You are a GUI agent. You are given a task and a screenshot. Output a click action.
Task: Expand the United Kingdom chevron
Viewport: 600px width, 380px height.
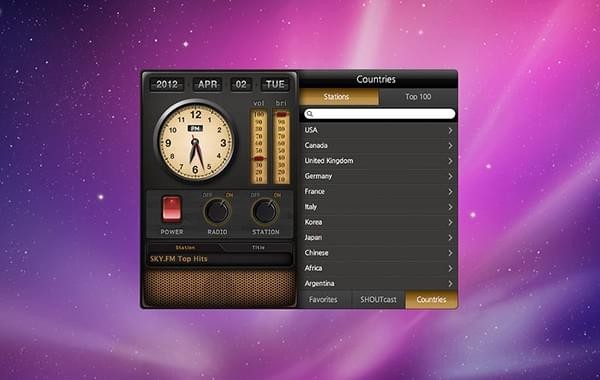450,161
